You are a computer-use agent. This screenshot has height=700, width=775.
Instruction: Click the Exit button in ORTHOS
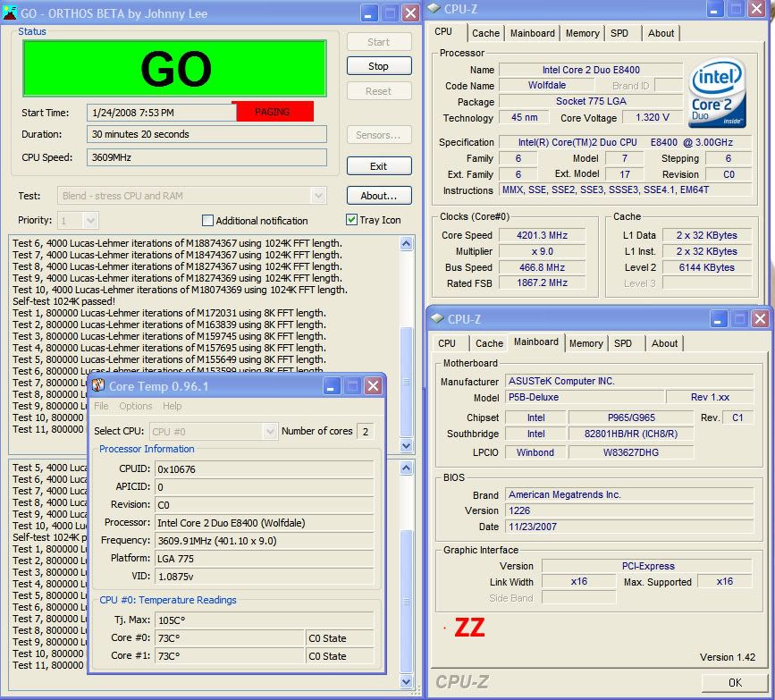(x=379, y=166)
